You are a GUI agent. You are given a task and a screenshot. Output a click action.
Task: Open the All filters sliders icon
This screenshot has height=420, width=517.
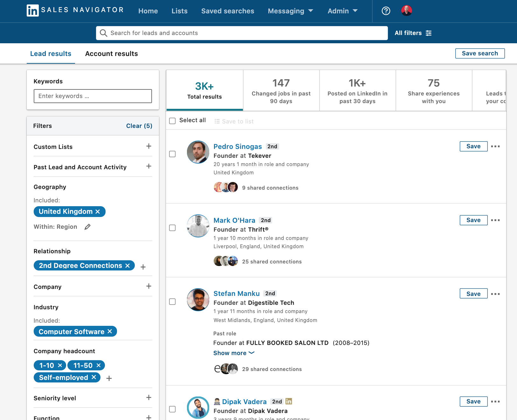point(429,33)
